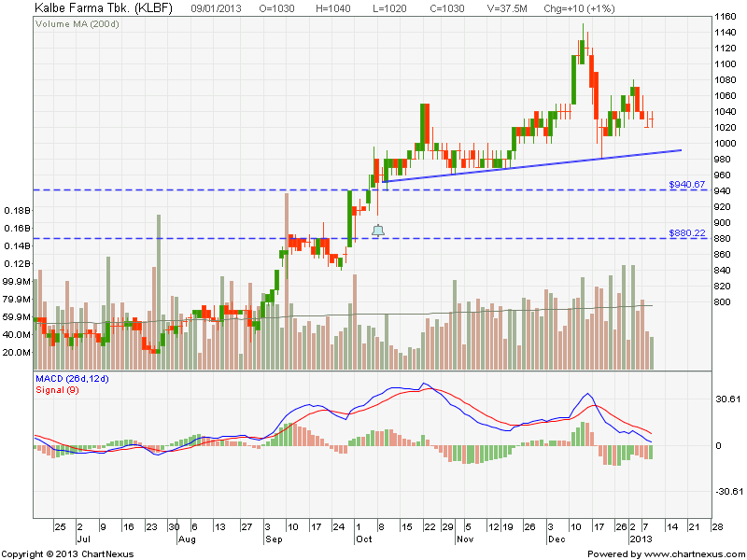Click the alert bell icon near 900

[378, 231]
